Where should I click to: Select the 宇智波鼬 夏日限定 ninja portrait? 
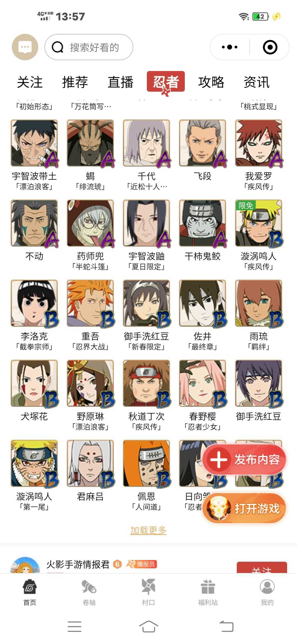coord(147,223)
